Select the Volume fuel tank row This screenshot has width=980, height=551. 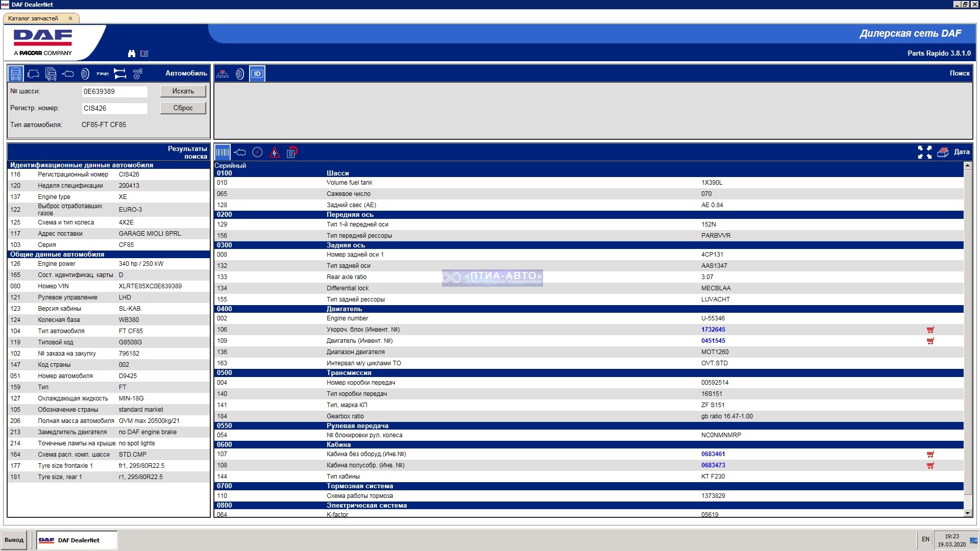click(589, 183)
